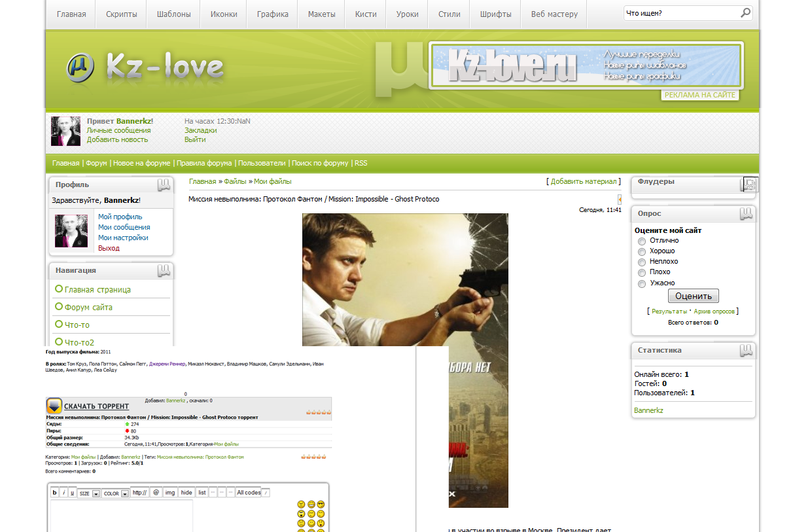Click the Kz-love logo in the header
The image size is (812, 532).
pos(145,67)
